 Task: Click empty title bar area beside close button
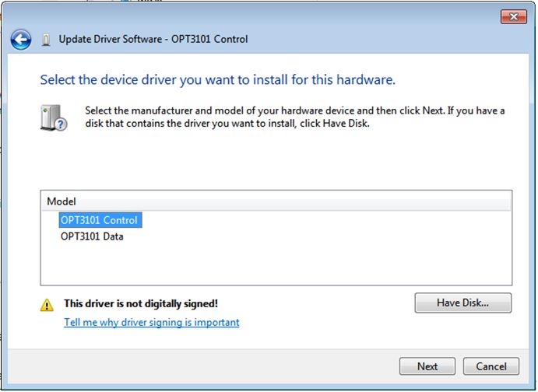pyautogui.click(x=350, y=16)
